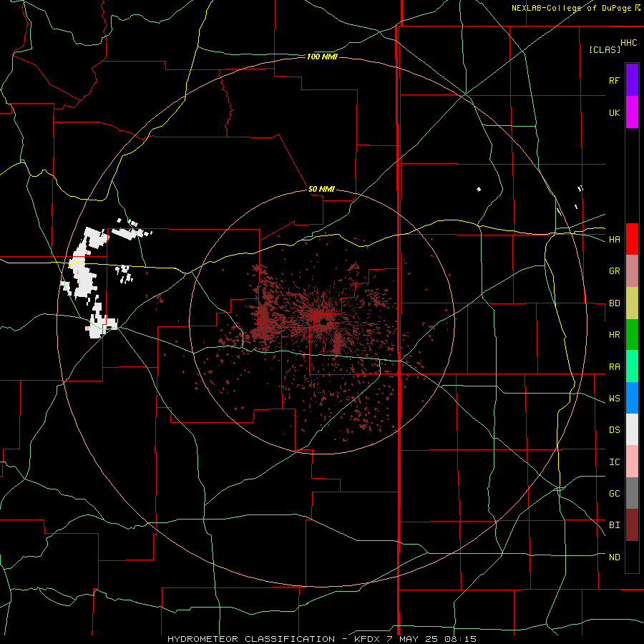Screen dimensions: 644x644
Task: Click the brown BI legend swatch
Action: (x=632, y=525)
